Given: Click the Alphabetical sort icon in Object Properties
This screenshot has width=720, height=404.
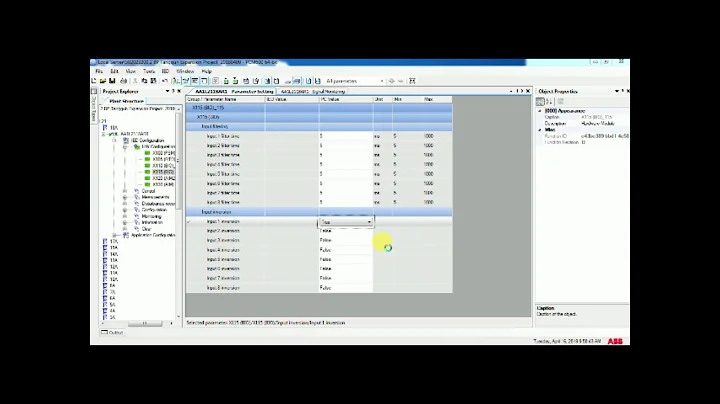Looking at the screenshot, I should (x=549, y=101).
